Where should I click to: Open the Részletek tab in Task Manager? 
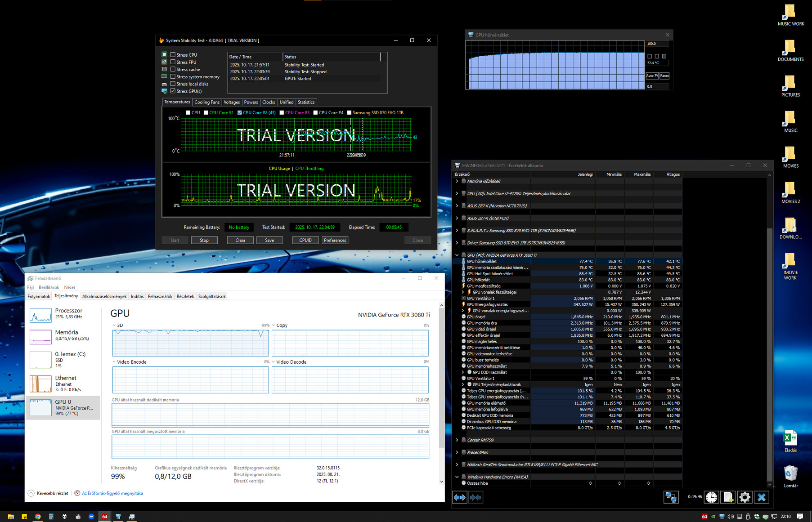(x=185, y=296)
